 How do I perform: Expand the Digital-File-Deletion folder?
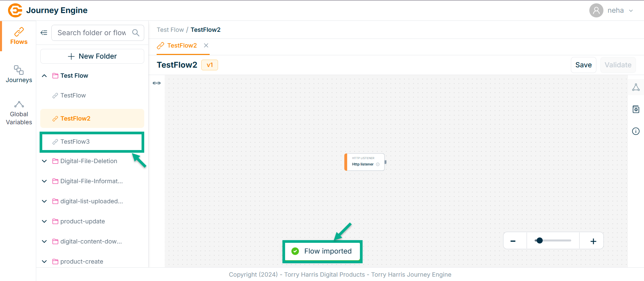pyautogui.click(x=44, y=161)
